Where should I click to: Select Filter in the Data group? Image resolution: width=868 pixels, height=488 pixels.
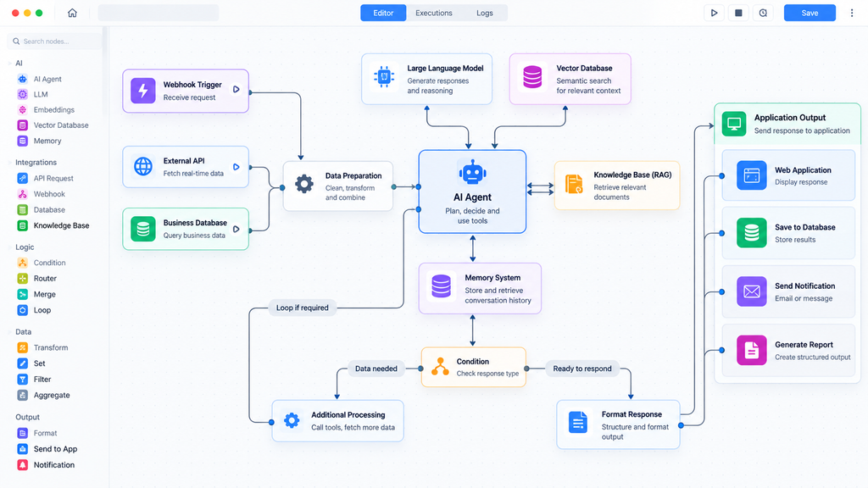(42, 380)
